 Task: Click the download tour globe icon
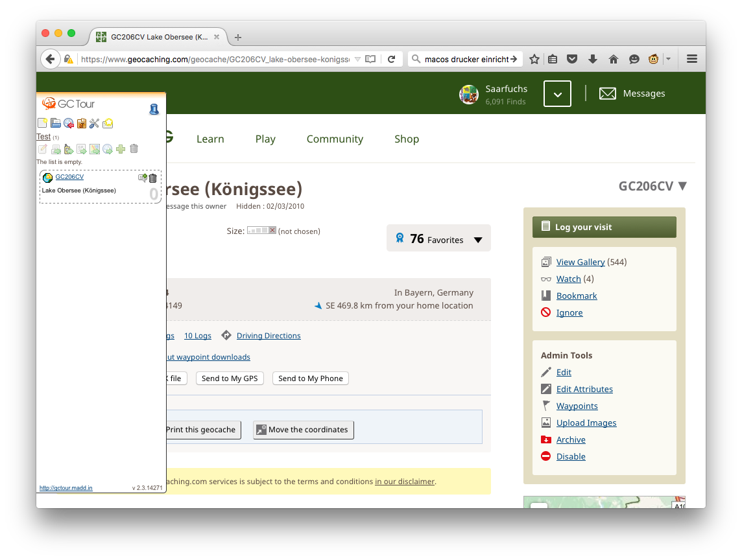[x=69, y=123]
